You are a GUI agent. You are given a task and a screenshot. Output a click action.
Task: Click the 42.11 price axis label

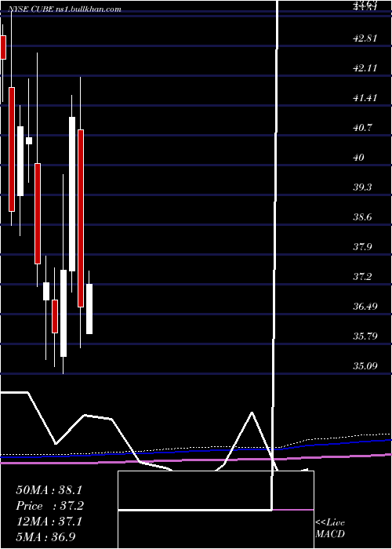pyautogui.click(x=365, y=67)
